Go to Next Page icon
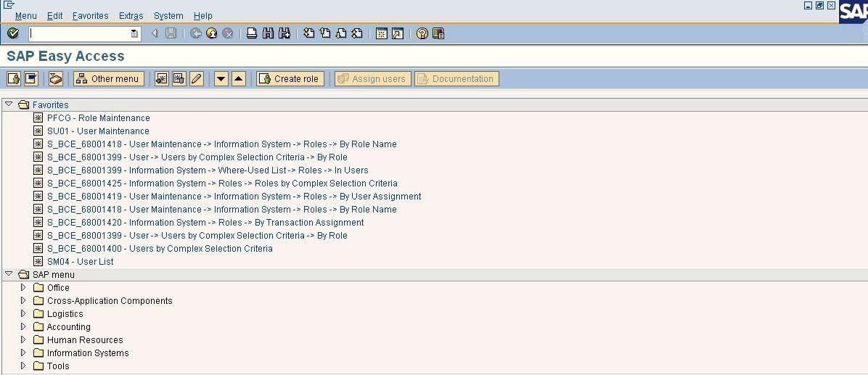This screenshot has width=868, height=375. coord(341,34)
